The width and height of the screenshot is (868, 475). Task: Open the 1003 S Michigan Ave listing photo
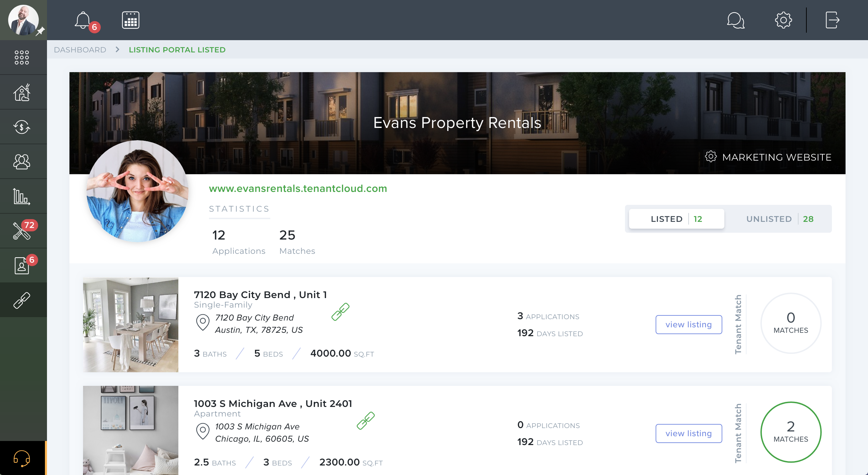click(x=131, y=430)
